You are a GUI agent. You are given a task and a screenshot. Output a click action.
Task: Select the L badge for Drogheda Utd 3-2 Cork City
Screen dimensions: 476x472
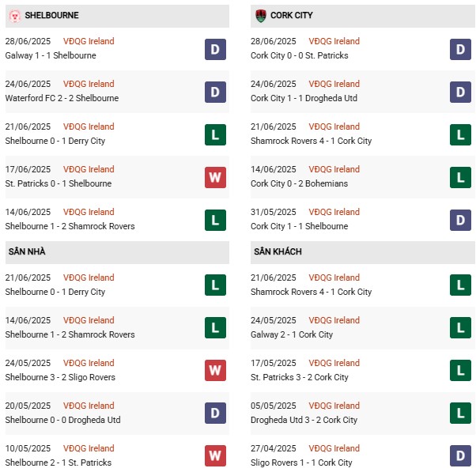tap(460, 413)
